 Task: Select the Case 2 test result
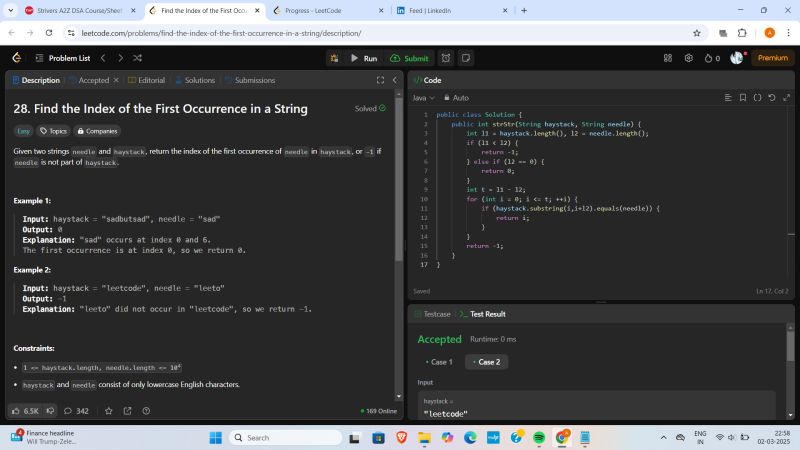[487, 362]
